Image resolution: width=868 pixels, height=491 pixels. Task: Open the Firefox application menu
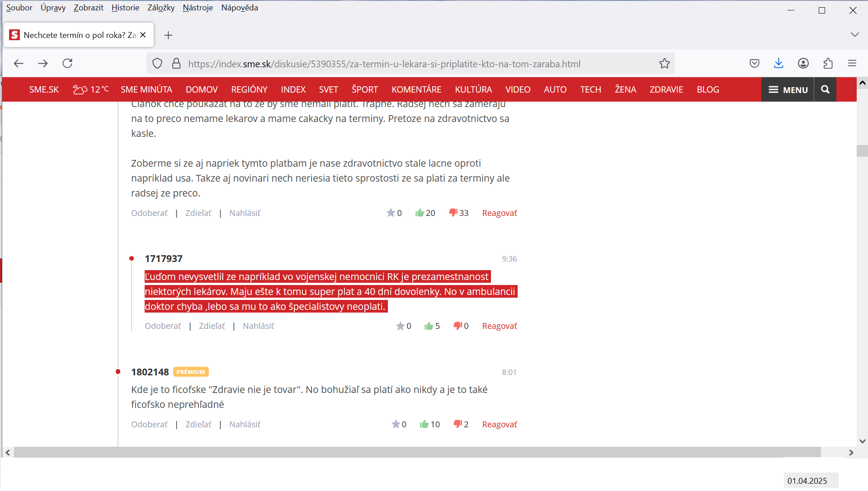pos(852,64)
